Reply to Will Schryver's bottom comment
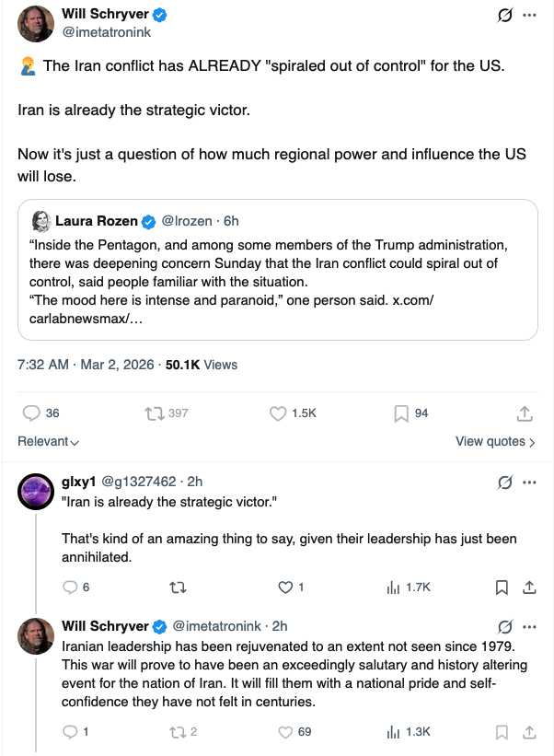Viewport: 554px width, 756px height. coord(71,732)
